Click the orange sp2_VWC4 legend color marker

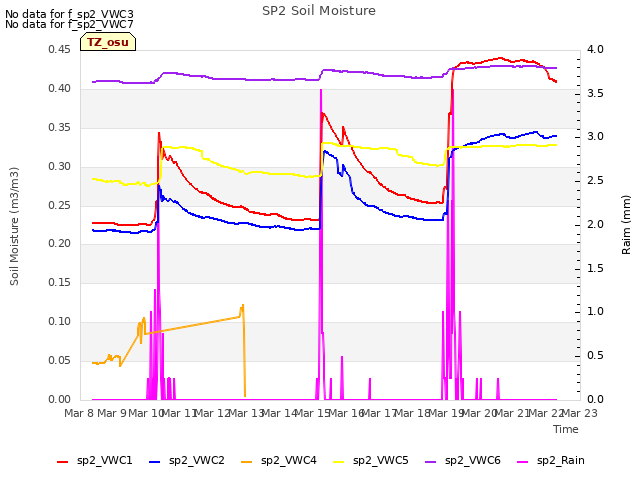(247, 462)
